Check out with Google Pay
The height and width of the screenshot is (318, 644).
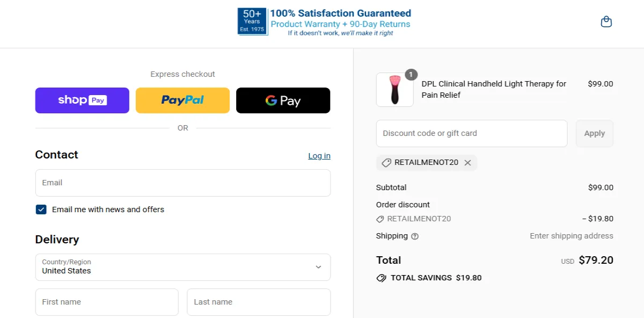click(283, 100)
